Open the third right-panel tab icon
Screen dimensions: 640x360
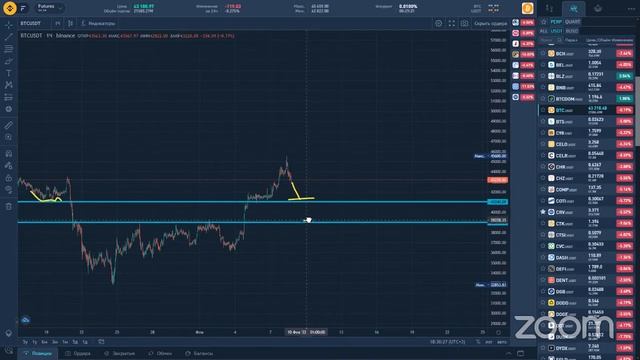(598, 9)
